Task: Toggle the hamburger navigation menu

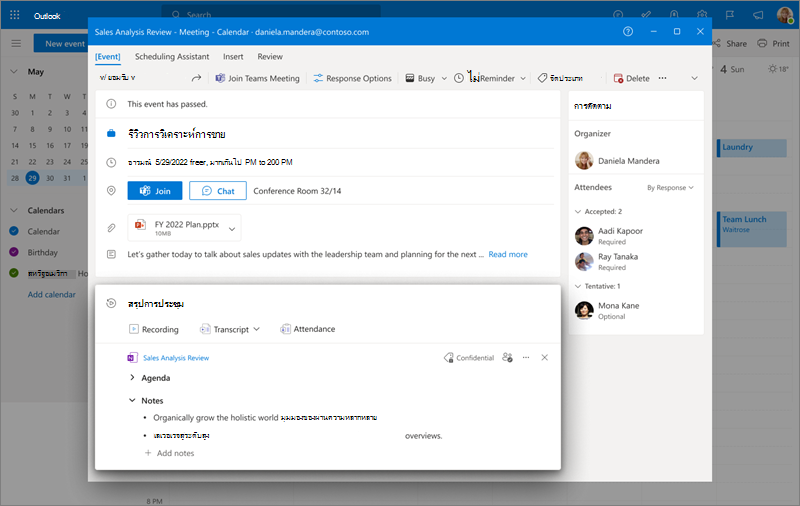Action: (16, 44)
